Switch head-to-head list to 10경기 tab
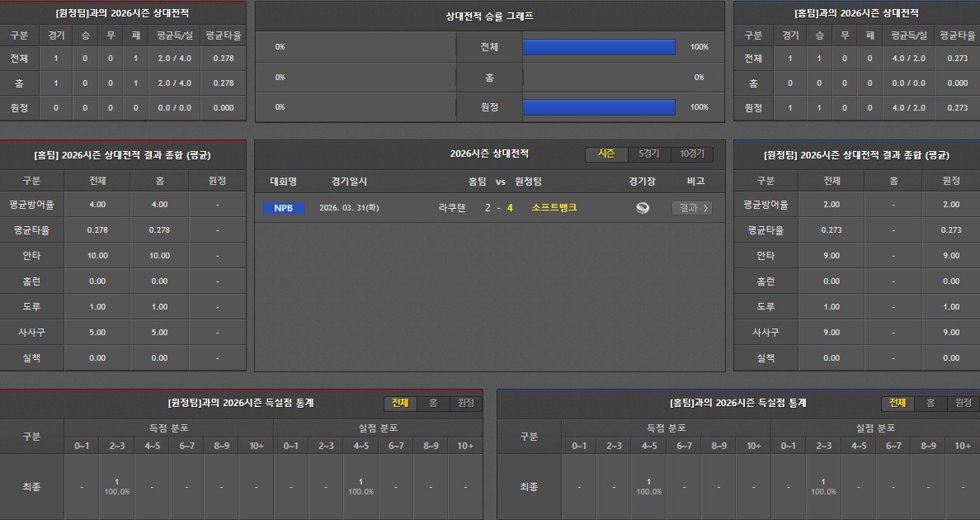 tap(692, 154)
